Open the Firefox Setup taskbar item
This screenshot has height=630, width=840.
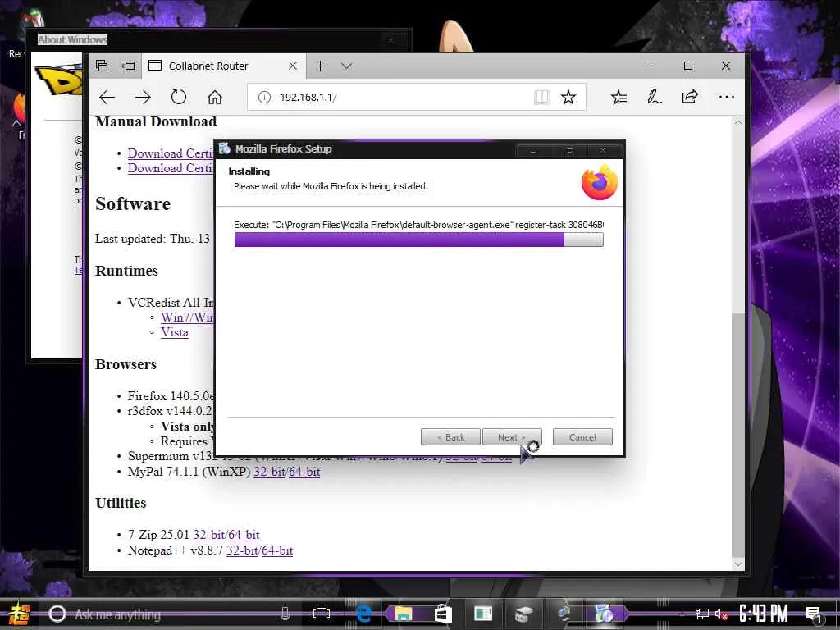click(x=605, y=614)
